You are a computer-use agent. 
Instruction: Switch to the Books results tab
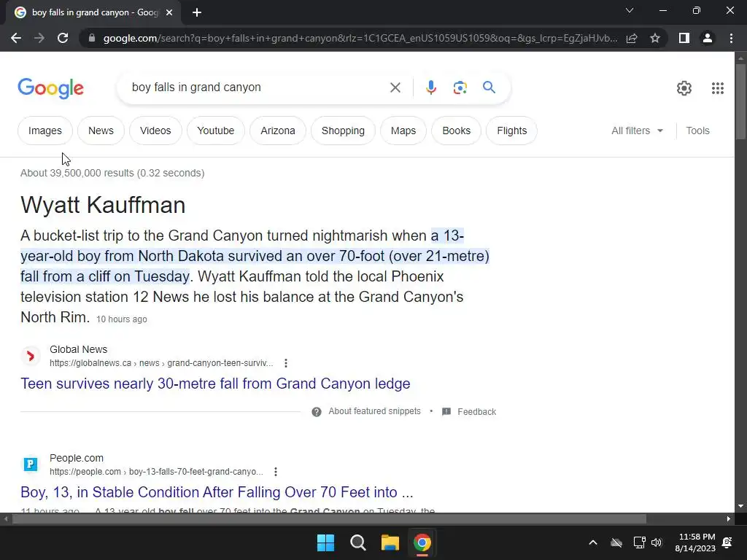[457, 131]
